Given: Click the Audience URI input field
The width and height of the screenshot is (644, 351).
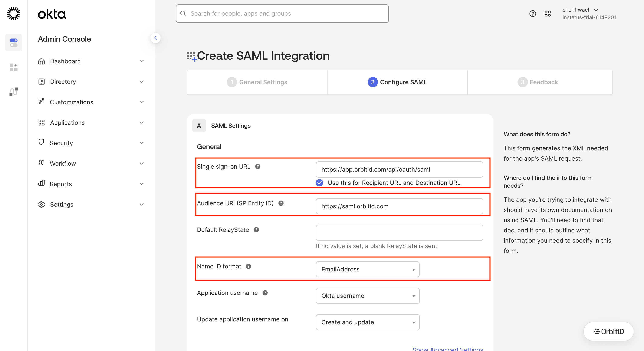Looking at the screenshot, I should click(x=399, y=206).
